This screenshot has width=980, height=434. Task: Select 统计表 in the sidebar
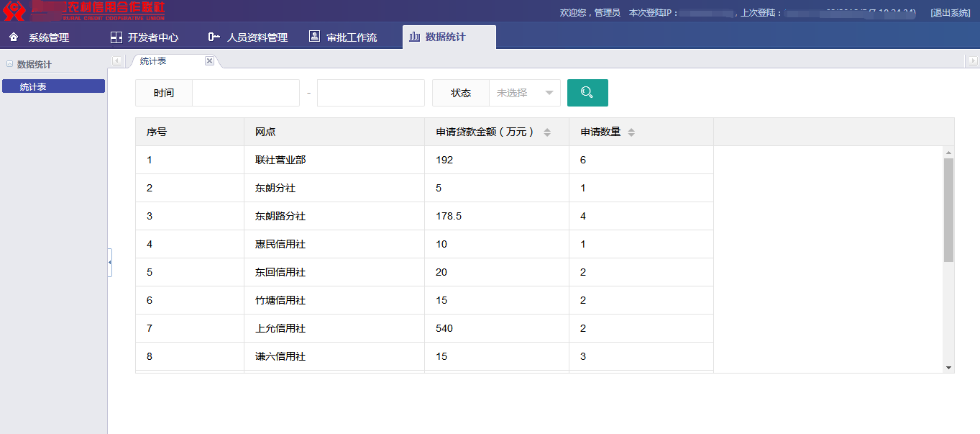53,86
